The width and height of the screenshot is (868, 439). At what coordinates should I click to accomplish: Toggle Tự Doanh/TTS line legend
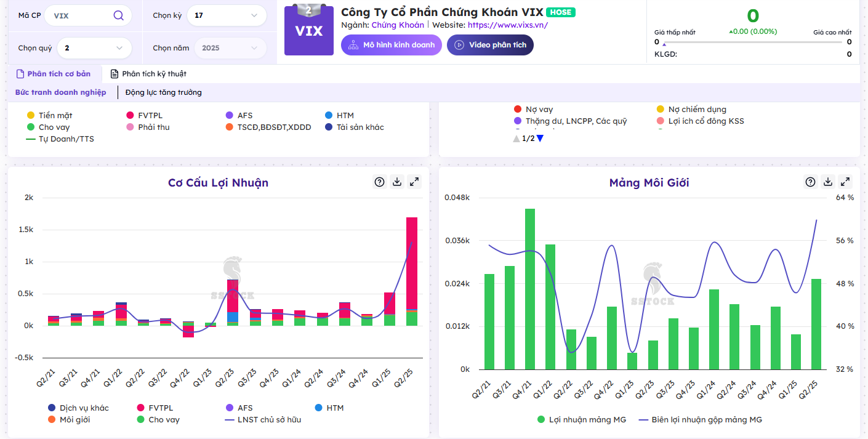pos(60,139)
